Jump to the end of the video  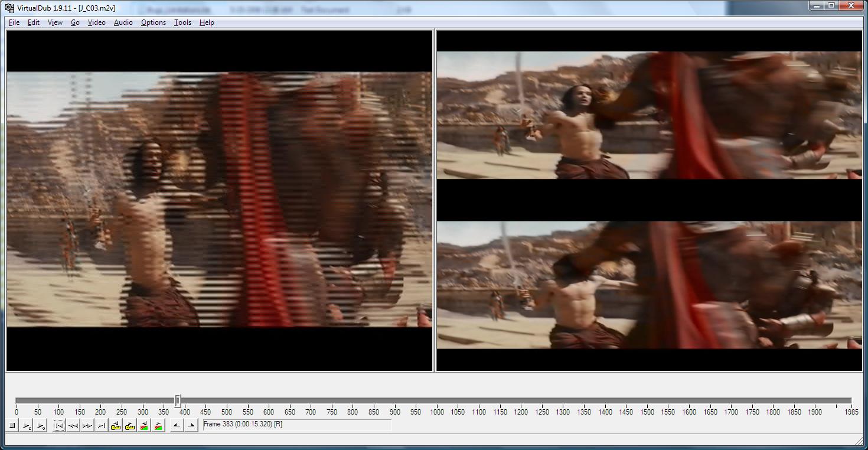tap(102, 425)
